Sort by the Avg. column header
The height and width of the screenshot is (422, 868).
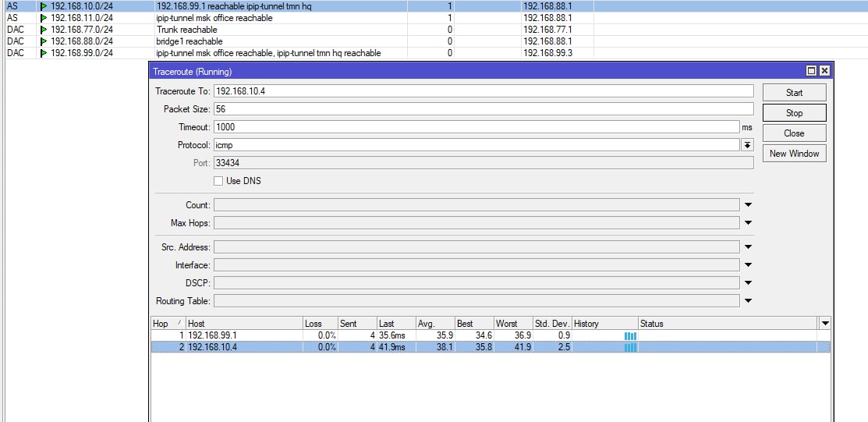click(435, 324)
